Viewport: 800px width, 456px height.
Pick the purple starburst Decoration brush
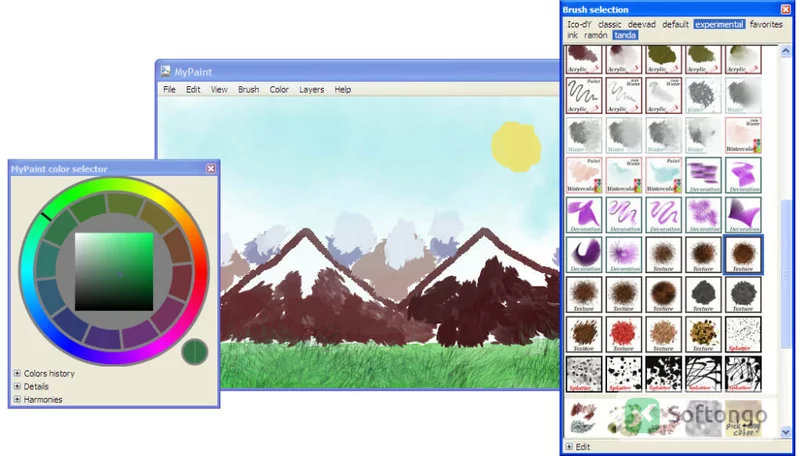(623, 255)
